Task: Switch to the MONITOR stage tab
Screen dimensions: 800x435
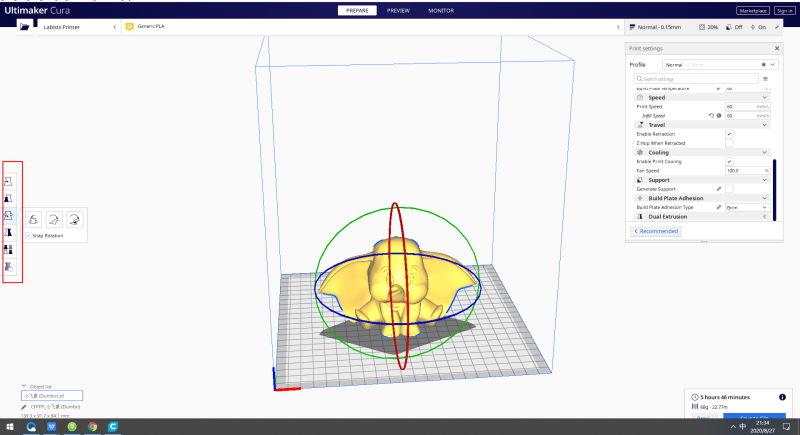Action: (x=441, y=11)
